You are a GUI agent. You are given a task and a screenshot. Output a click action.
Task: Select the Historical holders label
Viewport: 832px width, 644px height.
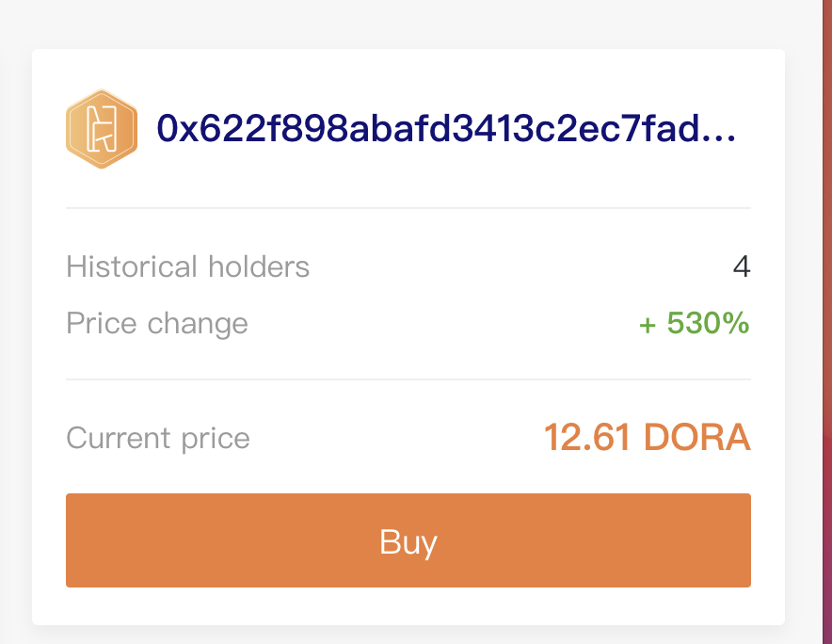click(x=188, y=266)
